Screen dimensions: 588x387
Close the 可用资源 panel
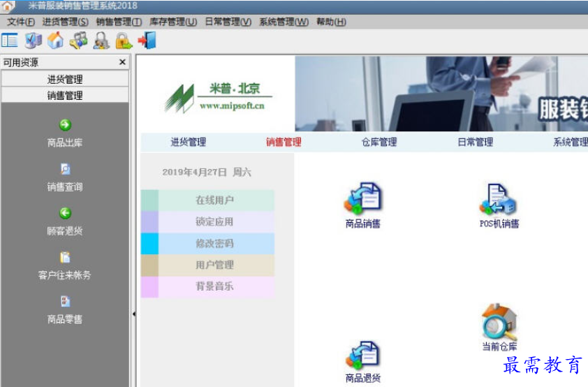click(122, 62)
